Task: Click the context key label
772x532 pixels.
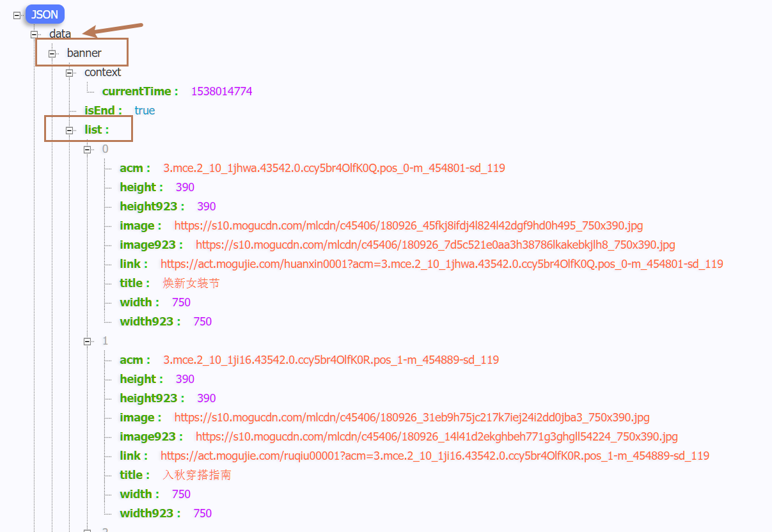Action: [x=102, y=72]
